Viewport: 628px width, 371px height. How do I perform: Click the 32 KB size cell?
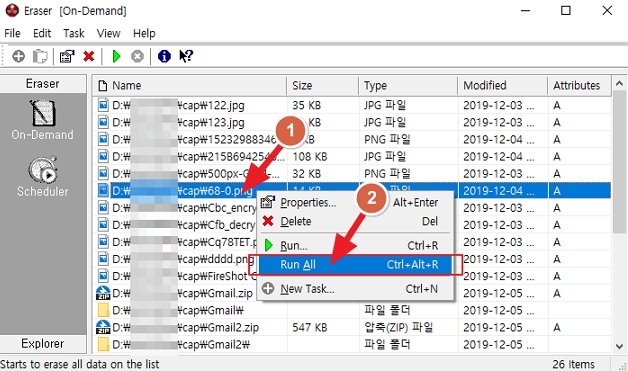click(x=307, y=173)
